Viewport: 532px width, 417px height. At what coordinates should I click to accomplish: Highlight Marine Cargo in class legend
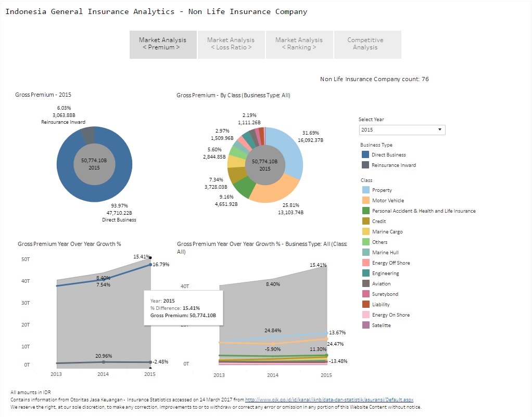pos(365,232)
